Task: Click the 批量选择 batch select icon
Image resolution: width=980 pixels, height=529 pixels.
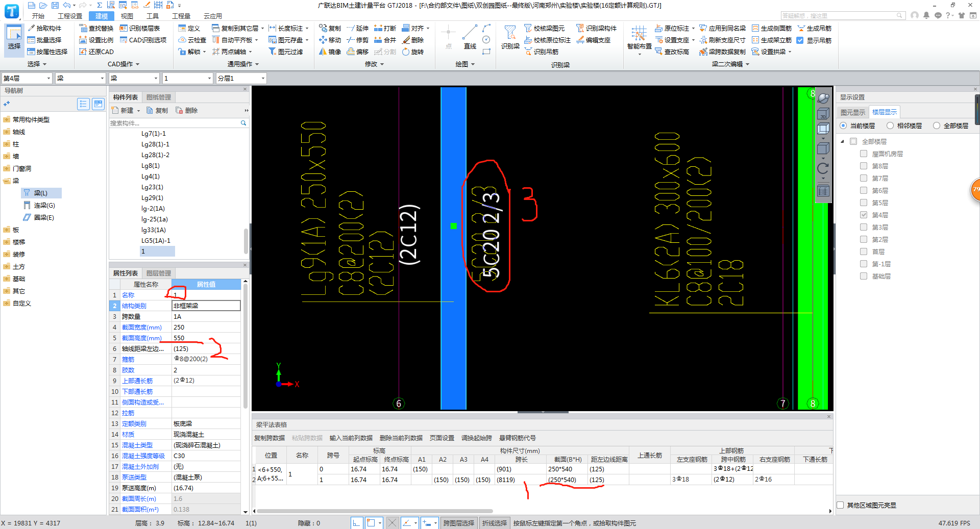Action: pos(31,40)
